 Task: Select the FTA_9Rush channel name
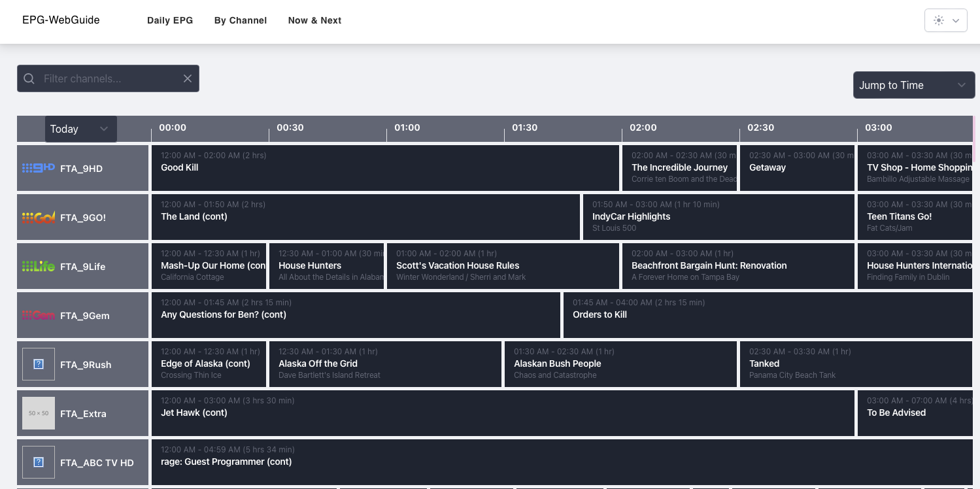86,365
